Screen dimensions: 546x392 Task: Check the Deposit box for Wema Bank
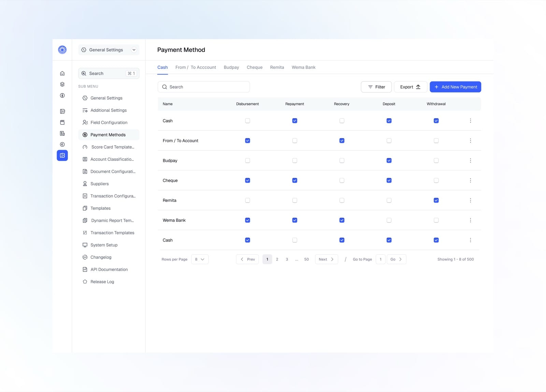(389, 220)
